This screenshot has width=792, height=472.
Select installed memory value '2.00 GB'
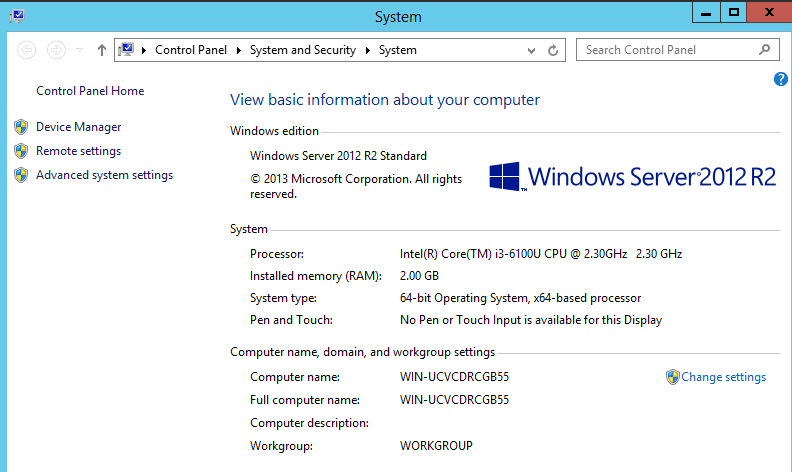[x=419, y=276]
